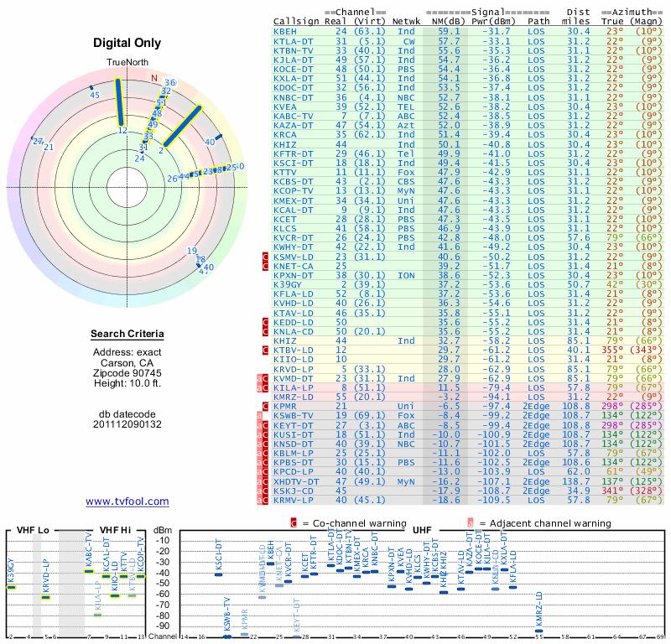Click KOCE-DT callsign in the table
Image resolution: width=671 pixels, height=644 pixels.
293,70
